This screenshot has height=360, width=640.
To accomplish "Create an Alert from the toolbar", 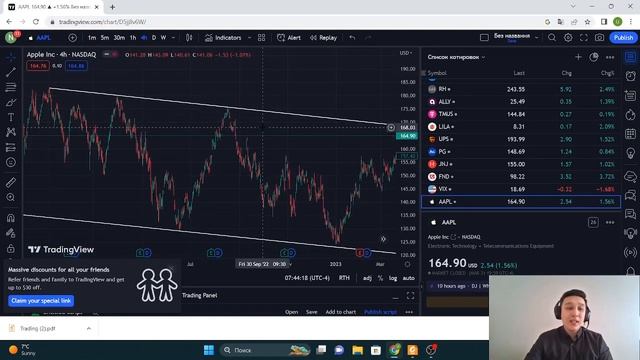I will pyautogui.click(x=289, y=38).
